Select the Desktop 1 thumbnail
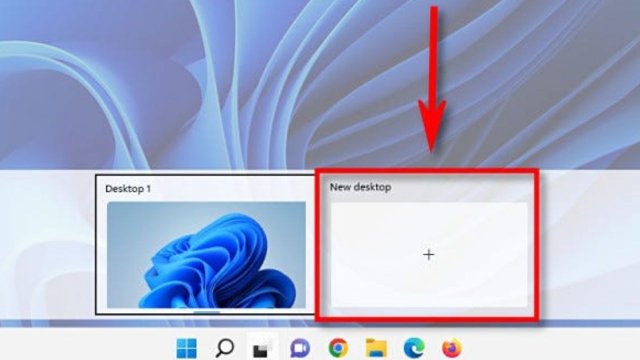Screen dimensions: 640x360 (x=206, y=255)
